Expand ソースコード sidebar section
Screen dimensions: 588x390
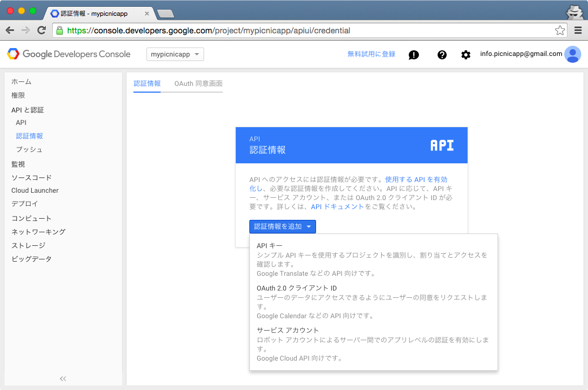pyautogui.click(x=32, y=177)
